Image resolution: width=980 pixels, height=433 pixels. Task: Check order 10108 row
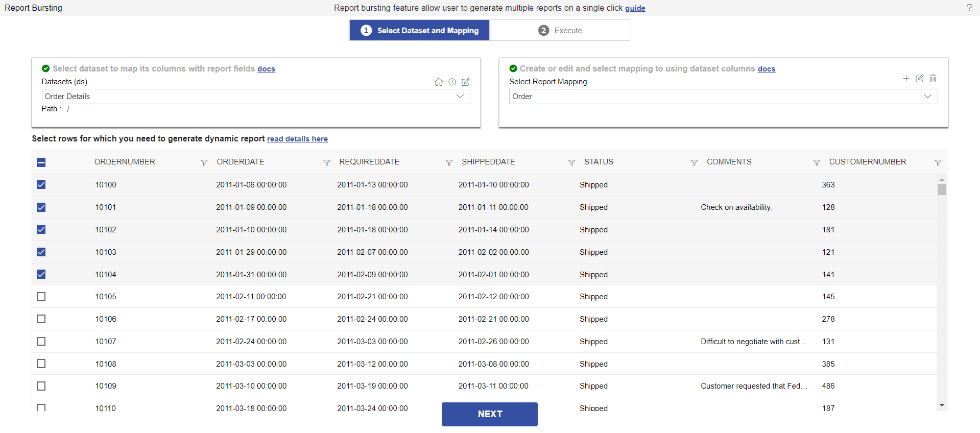41,364
